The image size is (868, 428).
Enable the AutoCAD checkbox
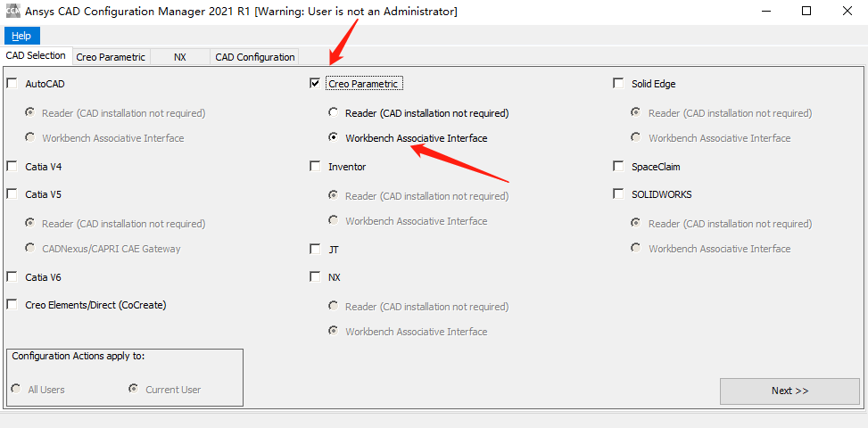point(12,84)
